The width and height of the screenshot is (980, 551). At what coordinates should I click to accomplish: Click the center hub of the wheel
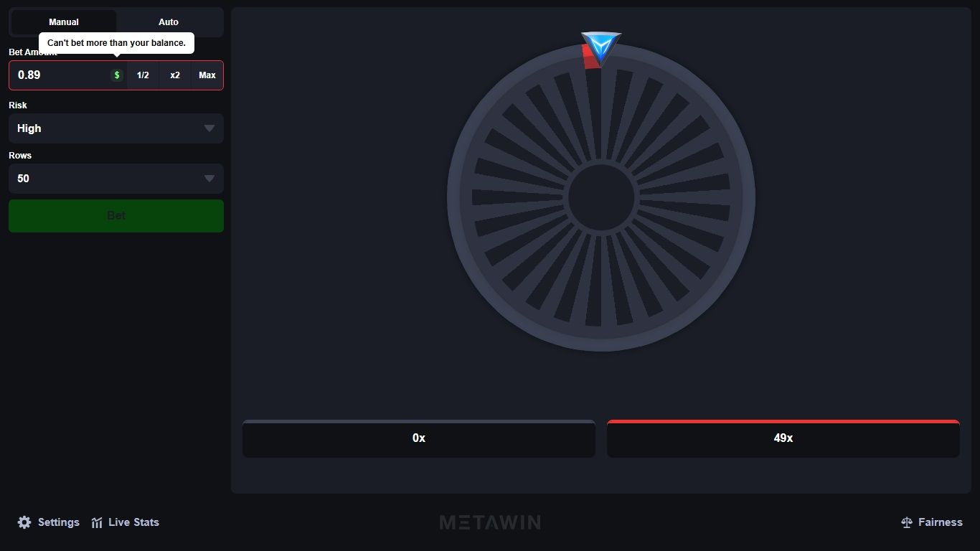tap(601, 197)
